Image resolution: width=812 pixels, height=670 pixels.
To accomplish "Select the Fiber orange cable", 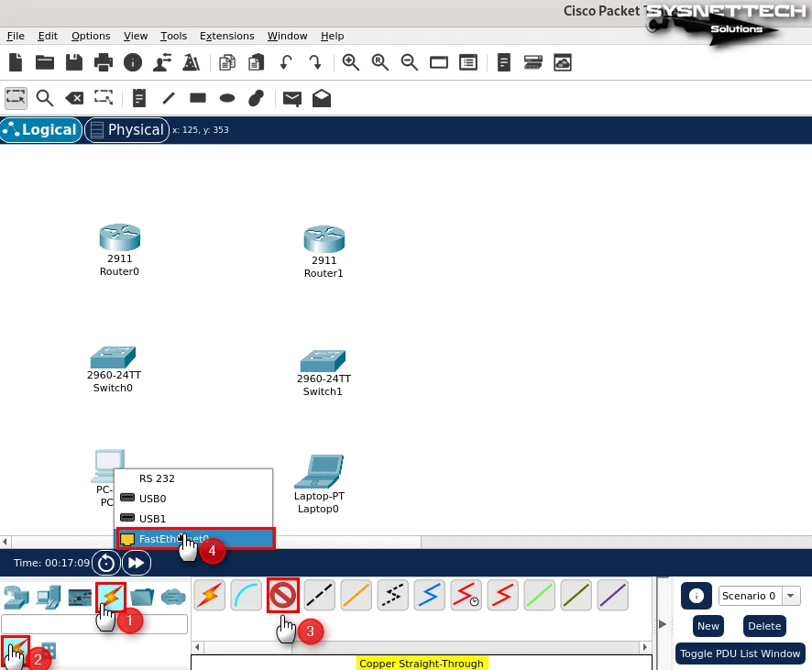I will 356,597.
